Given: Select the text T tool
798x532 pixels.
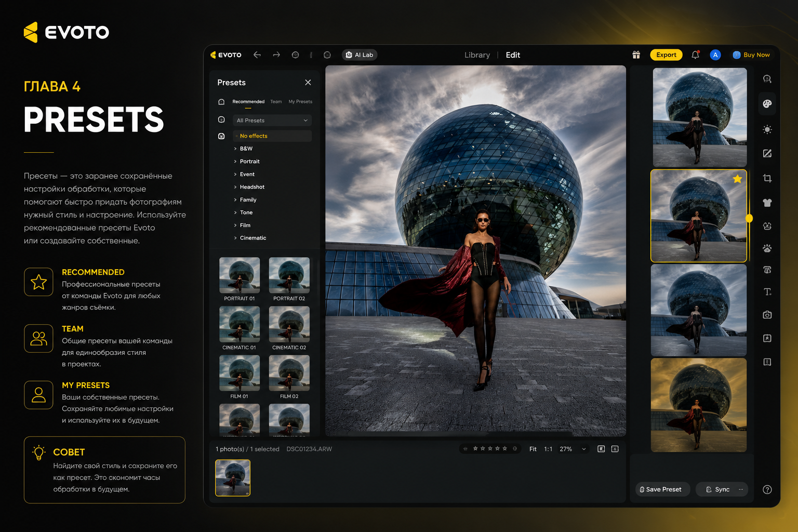Looking at the screenshot, I should [x=767, y=292].
